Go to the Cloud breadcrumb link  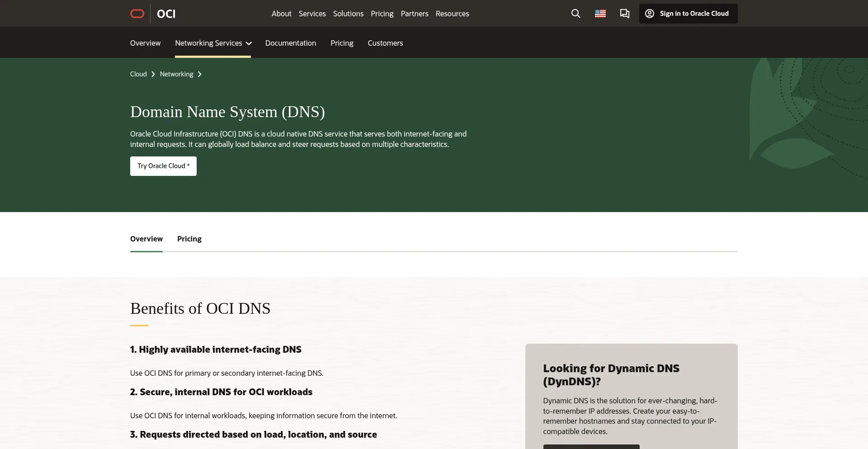pyautogui.click(x=138, y=74)
